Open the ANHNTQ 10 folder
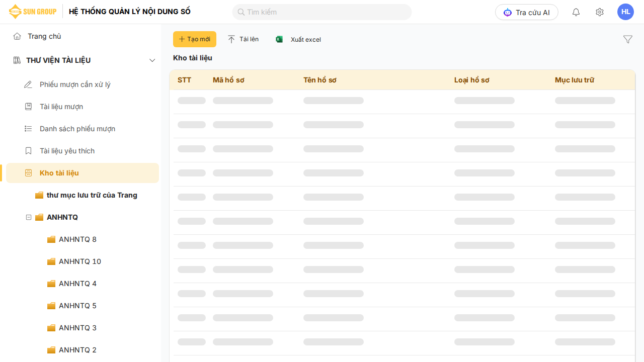 [79, 261]
